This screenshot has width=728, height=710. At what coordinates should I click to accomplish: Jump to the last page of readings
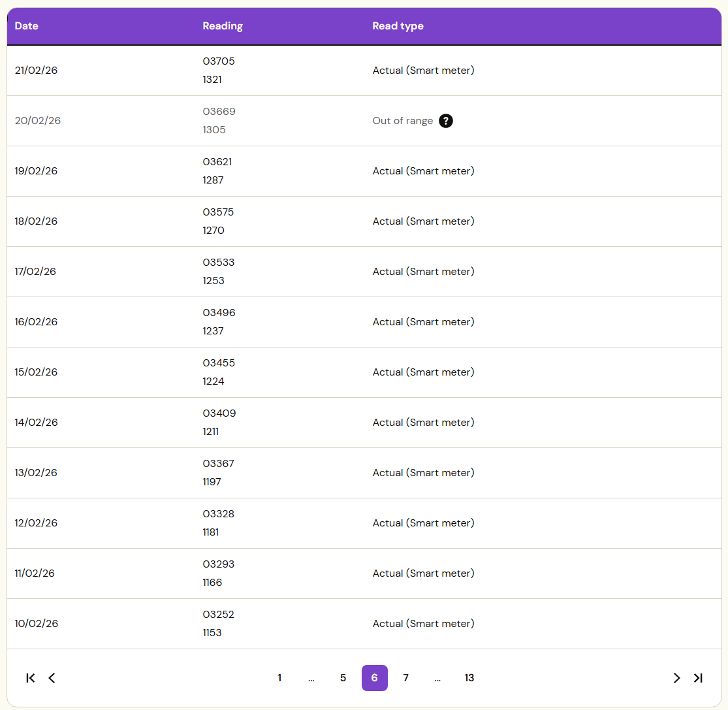(x=698, y=678)
